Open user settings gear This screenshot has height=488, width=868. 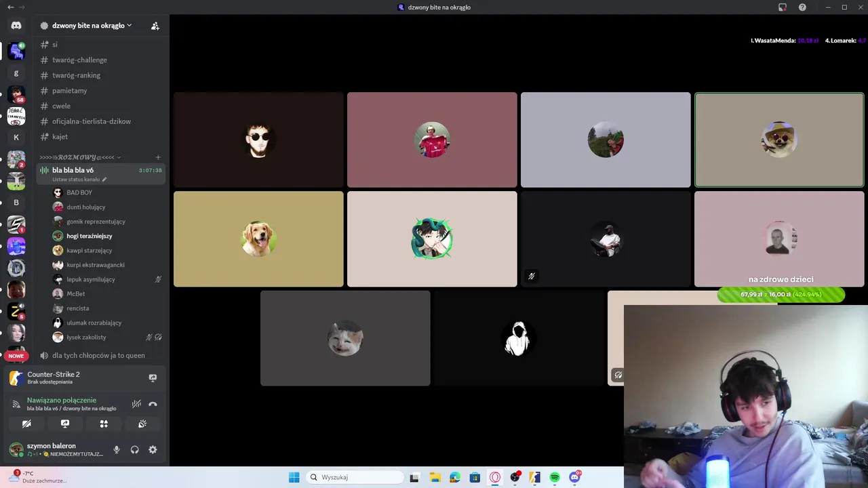coord(153,449)
